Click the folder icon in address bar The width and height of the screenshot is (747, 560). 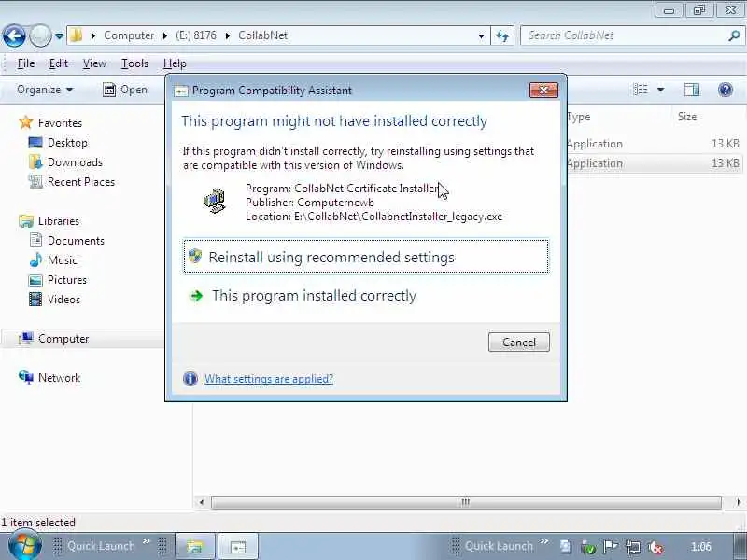(x=76, y=35)
